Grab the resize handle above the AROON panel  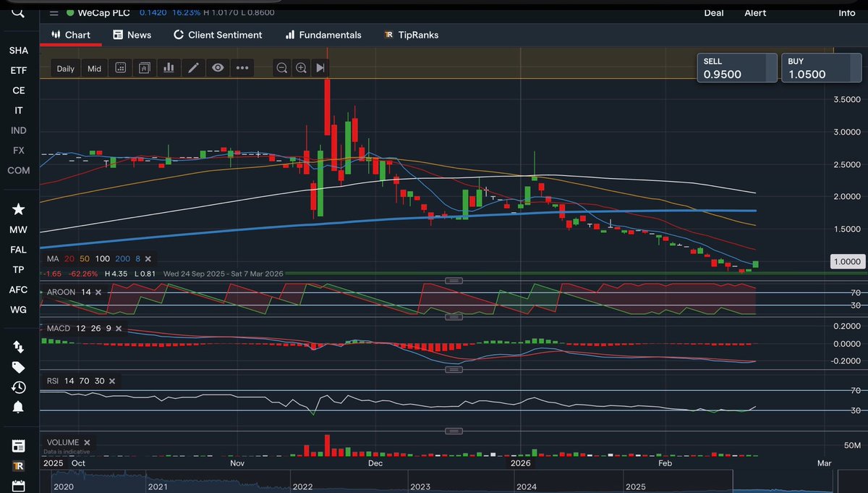[x=454, y=280]
